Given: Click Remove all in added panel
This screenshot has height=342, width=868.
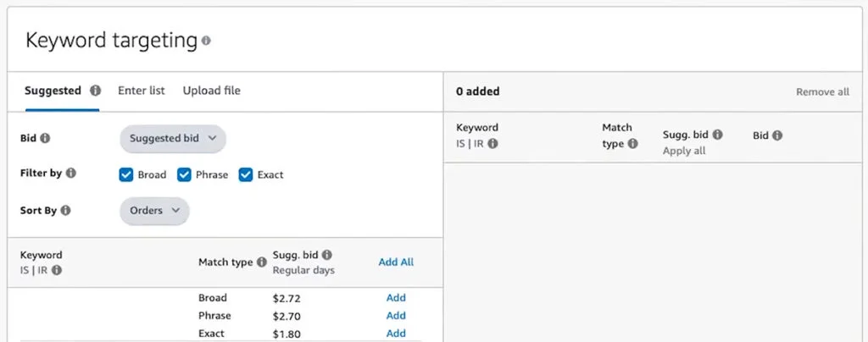Looking at the screenshot, I should pyautogui.click(x=821, y=91).
